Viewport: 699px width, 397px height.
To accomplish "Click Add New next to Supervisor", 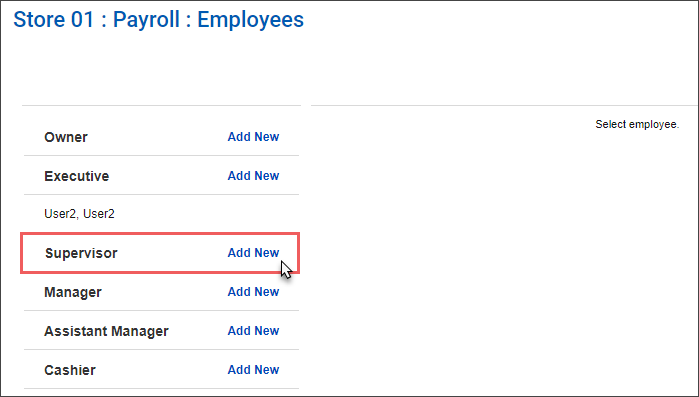I will pyautogui.click(x=253, y=253).
